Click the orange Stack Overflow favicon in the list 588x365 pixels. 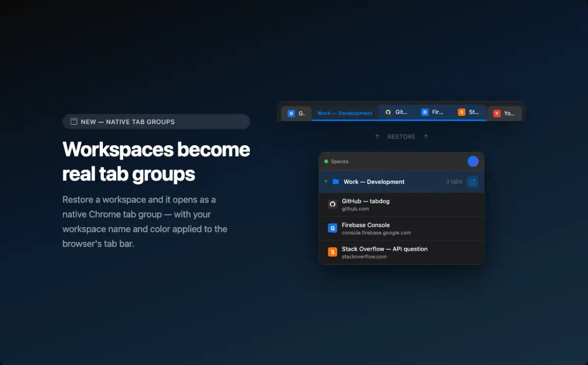coord(332,252)
